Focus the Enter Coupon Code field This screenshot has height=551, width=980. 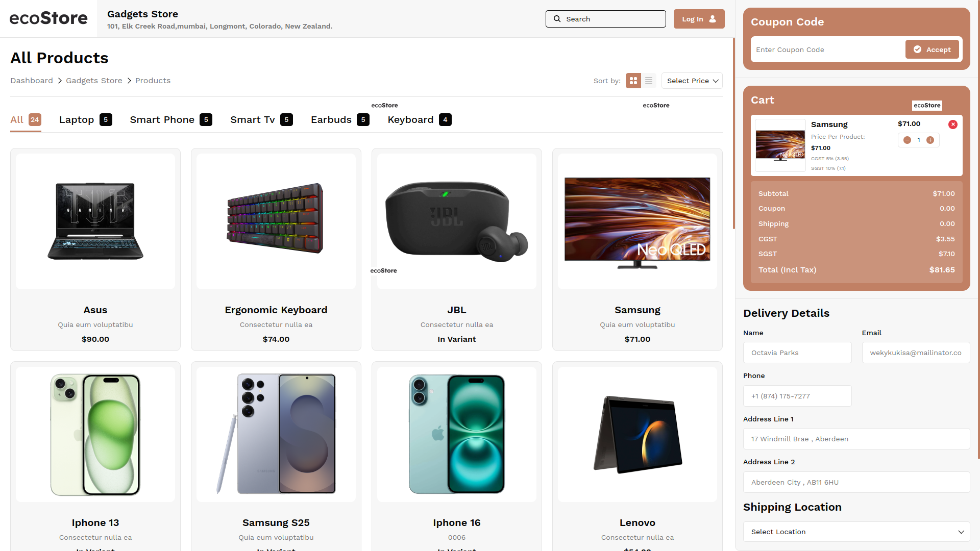point(828,49)
